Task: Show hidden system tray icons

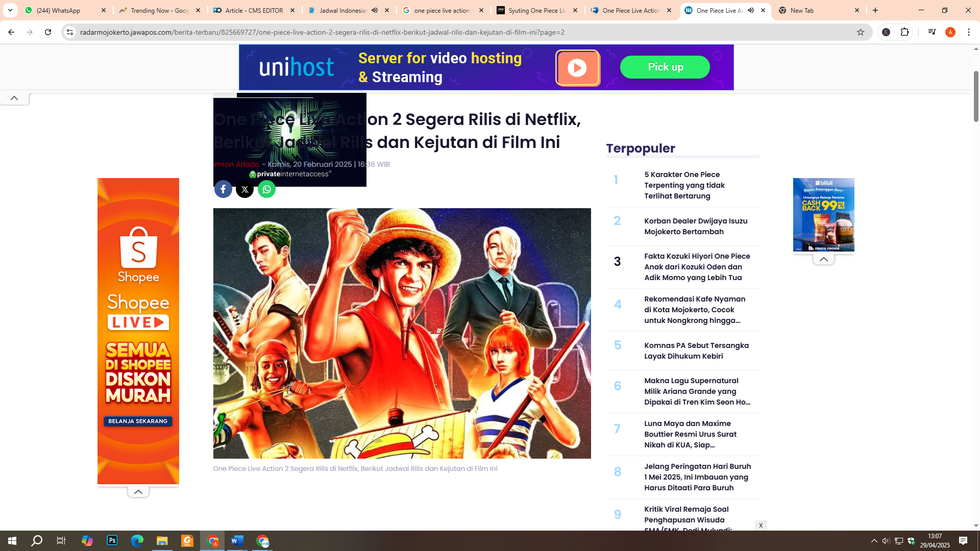Action: pos(874,541)
